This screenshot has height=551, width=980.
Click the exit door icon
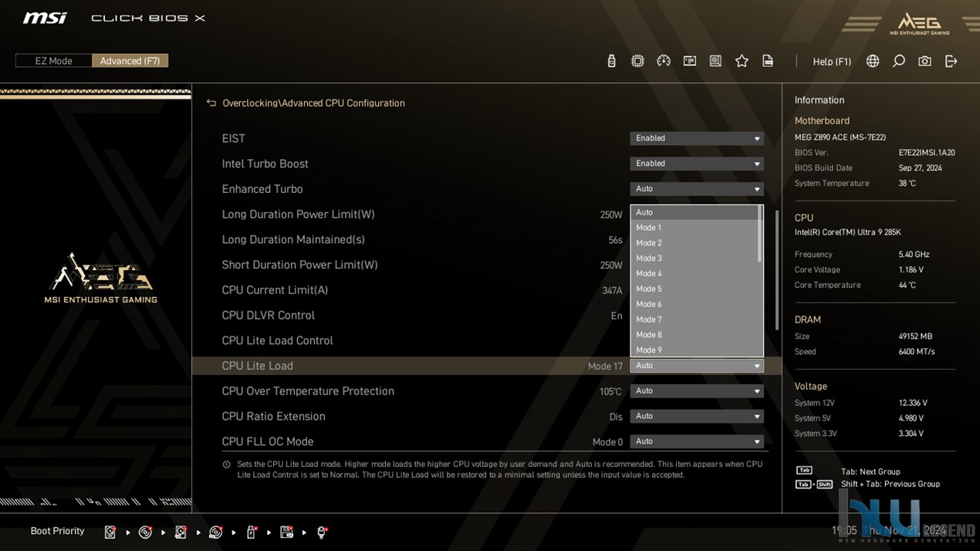click(x=951, y=61)
